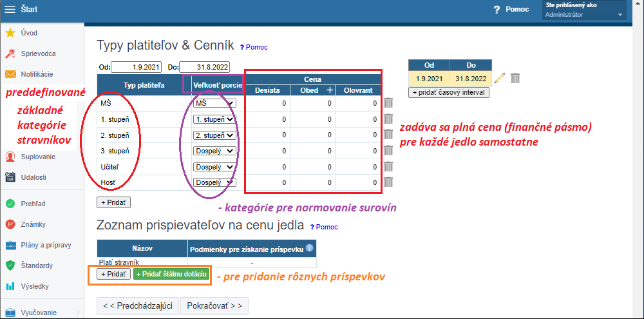Click the Do date field showing 31.8.2022
This screenshot has height=319, width=644.
[205, 67]
